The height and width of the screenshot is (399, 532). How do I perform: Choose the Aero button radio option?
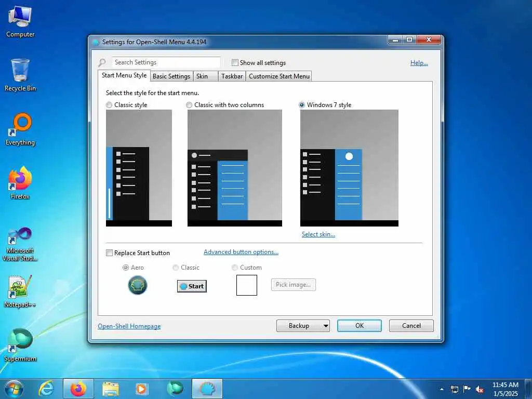pos(126,268)
